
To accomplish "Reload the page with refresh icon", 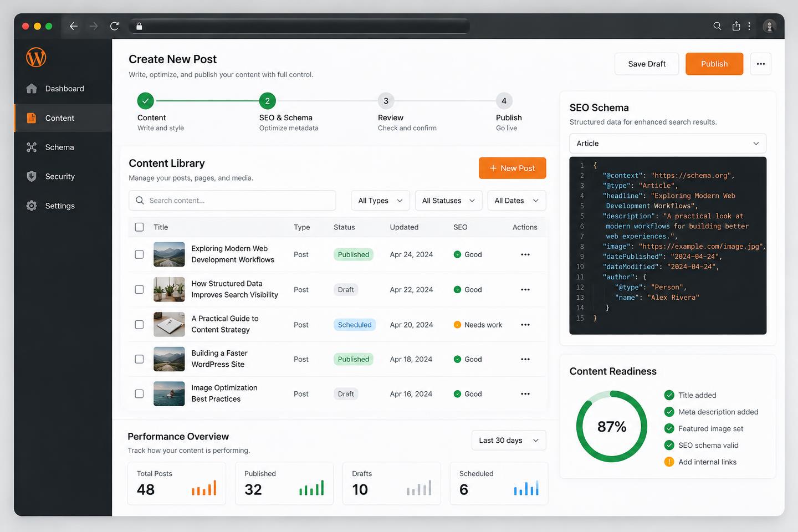I will click(x=114, y=26).
